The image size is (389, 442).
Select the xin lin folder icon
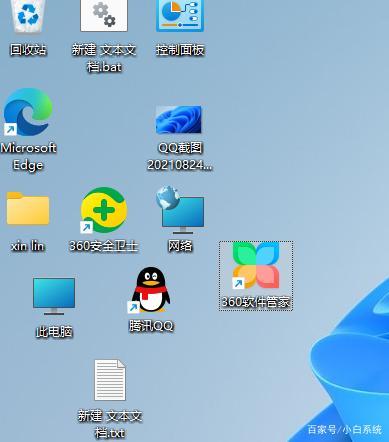click(x=28, y=209)
